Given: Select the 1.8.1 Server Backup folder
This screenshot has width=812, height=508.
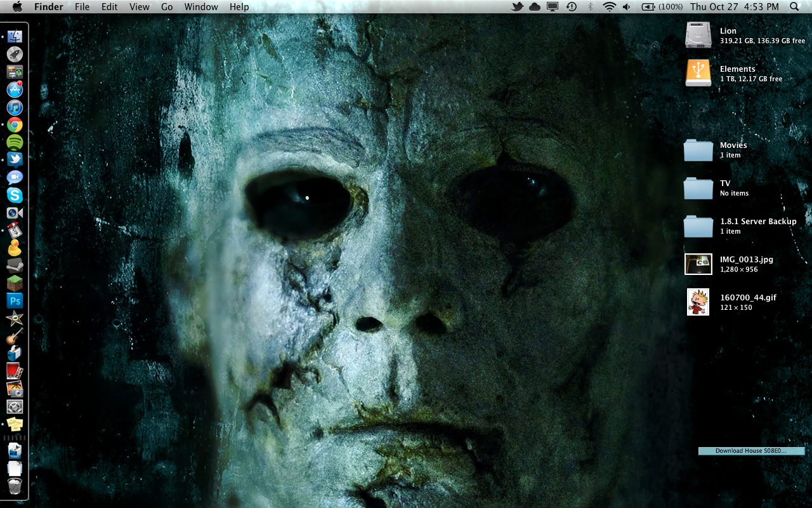Looking at the screenshot, I should coord(698,226).
